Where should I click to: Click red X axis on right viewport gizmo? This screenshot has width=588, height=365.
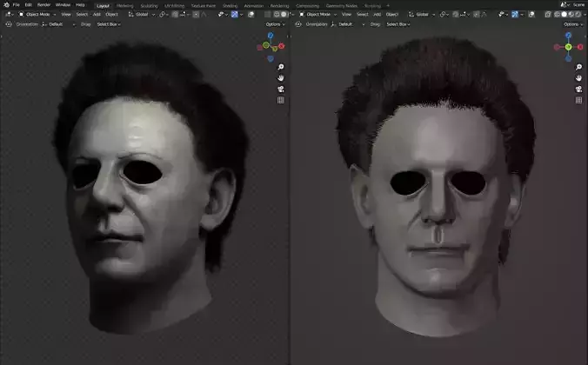(580, 47)
